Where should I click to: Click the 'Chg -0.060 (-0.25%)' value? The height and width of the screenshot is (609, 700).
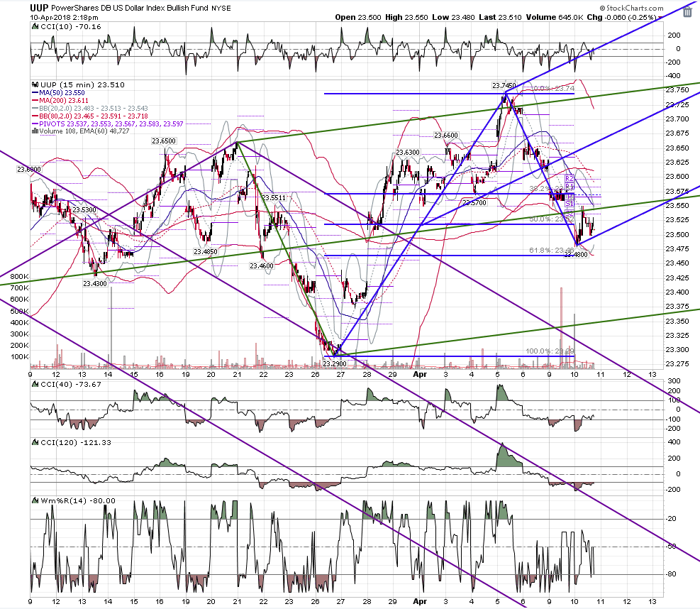pyautogui.click(x=621, y=18)
